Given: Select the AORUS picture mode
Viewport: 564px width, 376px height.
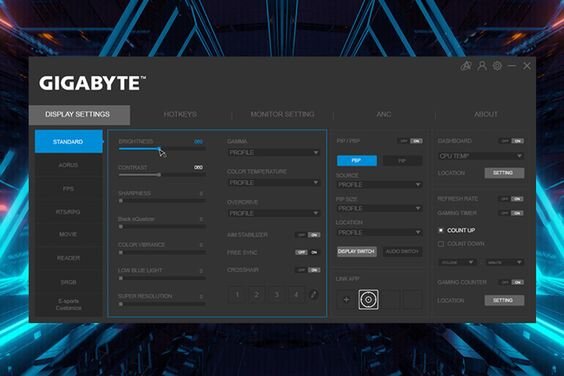Looking at the screenshot, I should [68, 165].
